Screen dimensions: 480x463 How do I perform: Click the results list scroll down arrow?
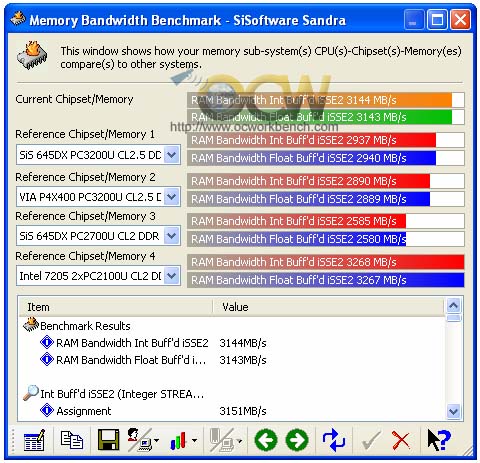(454, 411)
